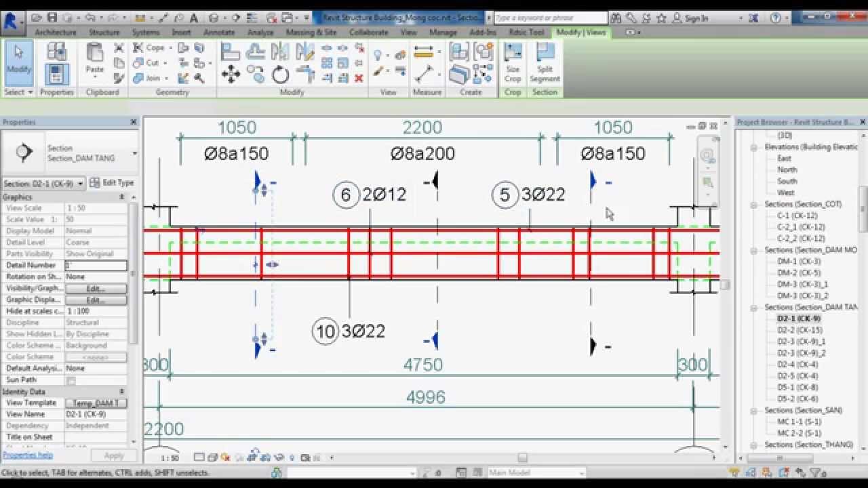868x488 pixels.
Task: Collapse the Sections (Section_COT) tree node
Action: 754,204
